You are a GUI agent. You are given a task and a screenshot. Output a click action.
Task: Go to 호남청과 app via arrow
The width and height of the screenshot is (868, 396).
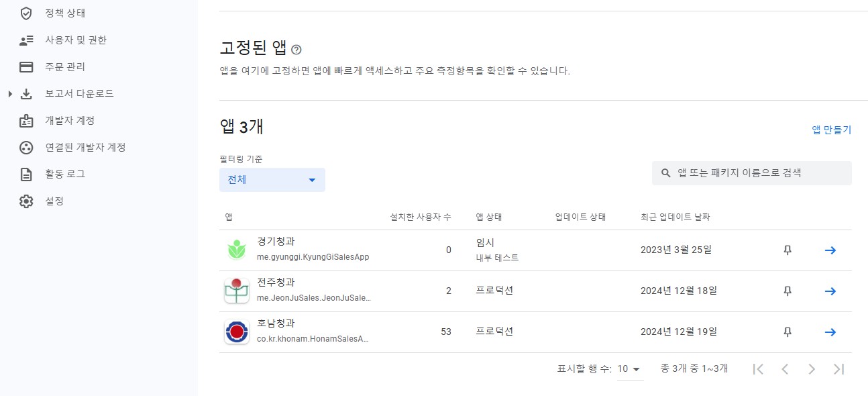tap(830, 332)
